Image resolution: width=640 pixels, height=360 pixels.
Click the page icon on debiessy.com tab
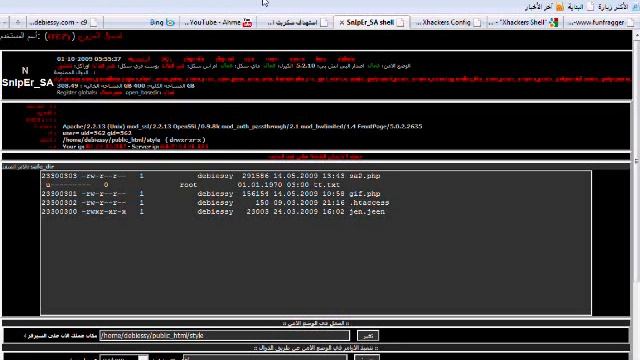(94, 22)
